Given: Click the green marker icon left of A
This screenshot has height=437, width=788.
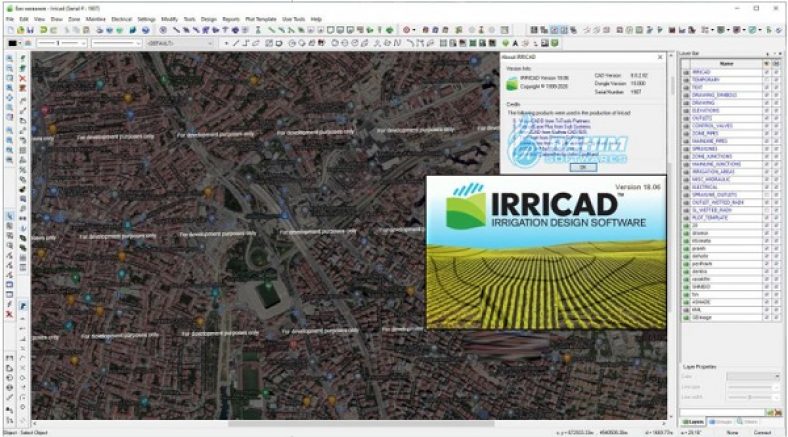Looking at the screenshot, I should click(506, 44).
